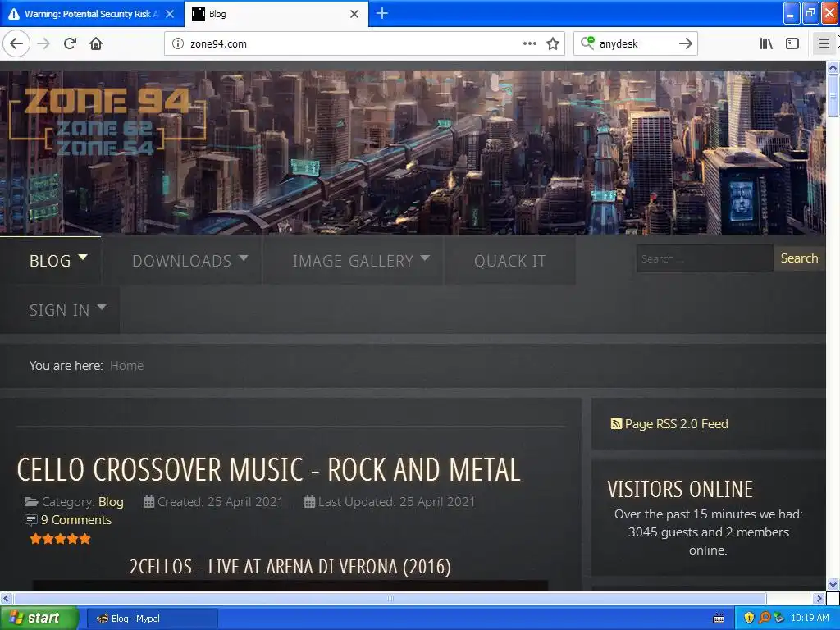The image size is (840, 630).
Task: Click the five-star article rating
Action: (61, 539)
